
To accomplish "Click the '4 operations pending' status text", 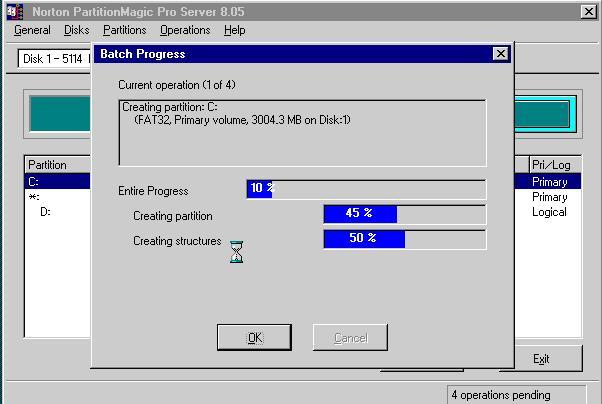I will coord(501,395).
